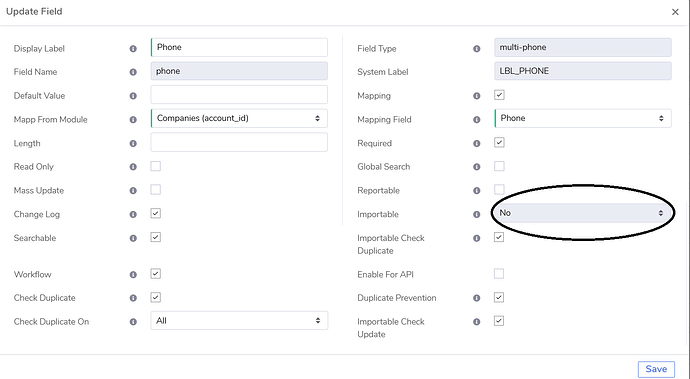Screen dimensions: 690x379
Task: Open the Mapp From Module dropdown
Action: tap(239, 118)
